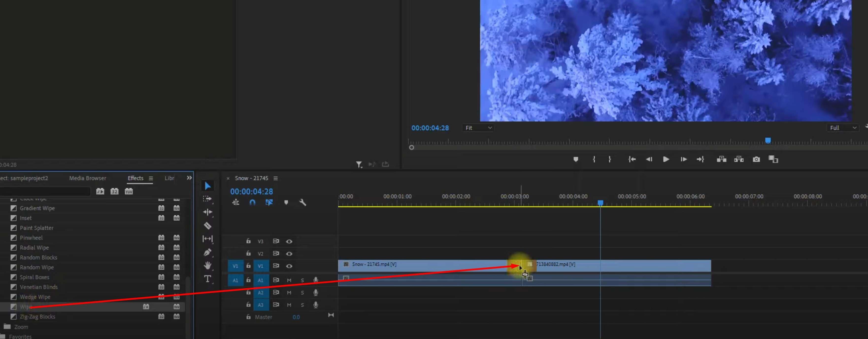Open the Full playback resolution dropdown
Screen dimensions: 868x339
point(842,128)
